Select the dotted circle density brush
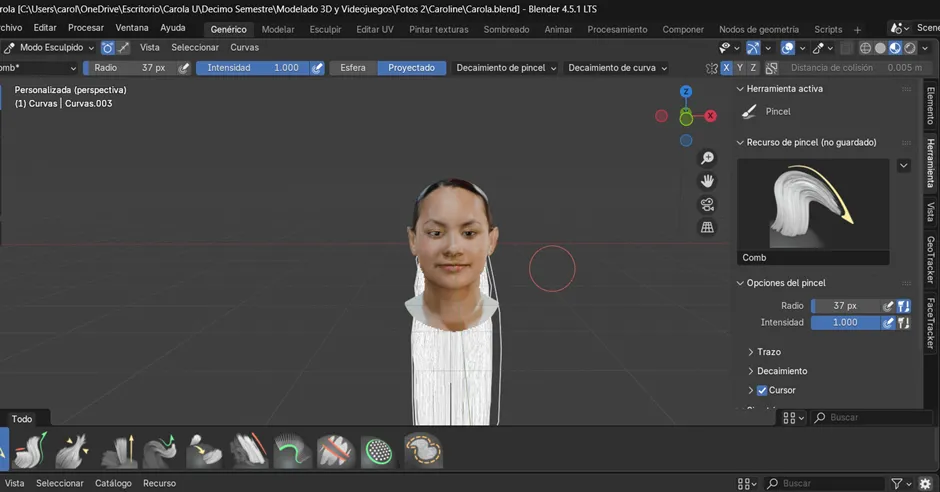Screen dimensions: 940x492 point(379,451)
